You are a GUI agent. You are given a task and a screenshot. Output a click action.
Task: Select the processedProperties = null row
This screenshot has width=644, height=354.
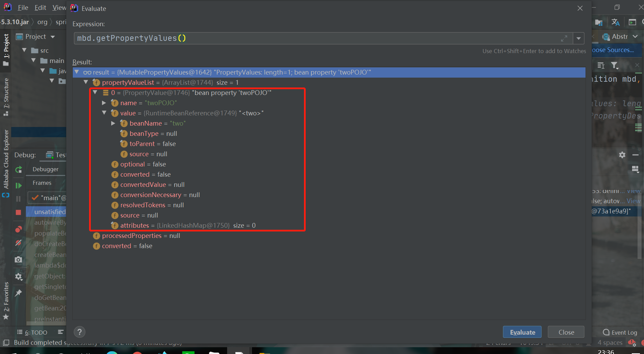pos(137,236)
